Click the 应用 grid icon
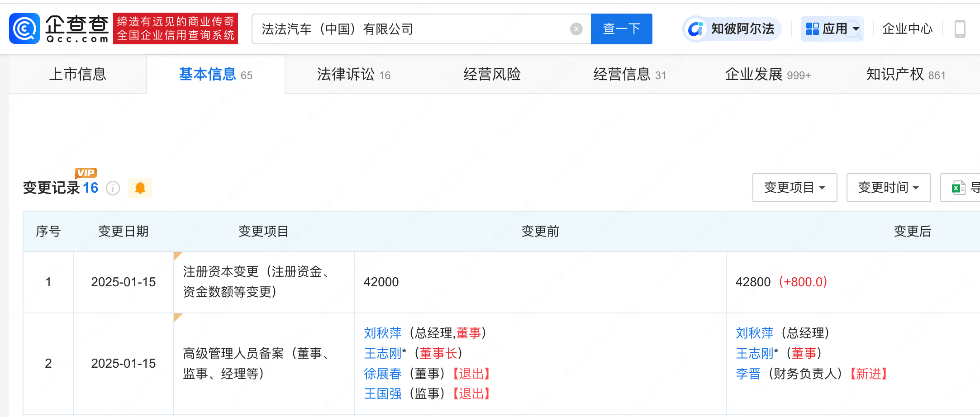Screen dimensions: 980x417 click(x=813, y=29)
